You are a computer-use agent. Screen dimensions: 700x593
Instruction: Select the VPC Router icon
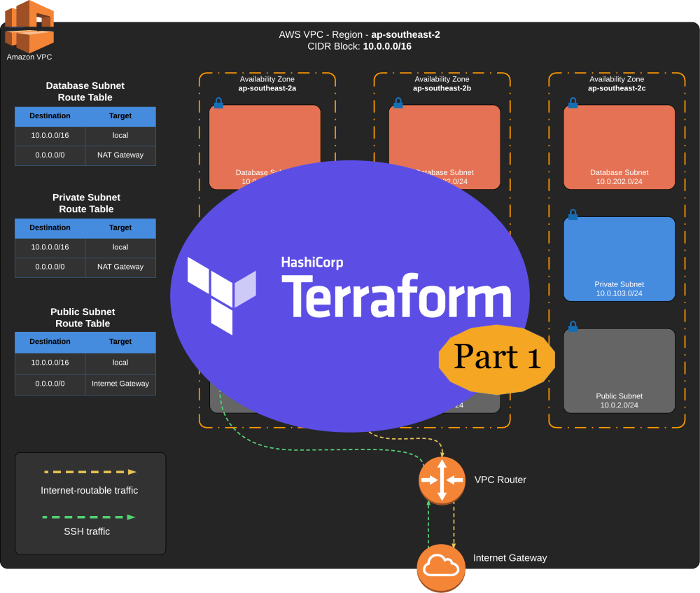click(x=442, y=480)
